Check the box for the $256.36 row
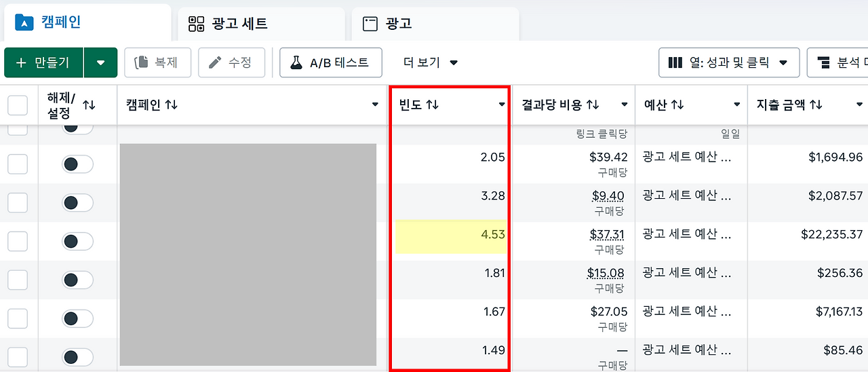Screen dimensions: 868x372 click(18, 280)
